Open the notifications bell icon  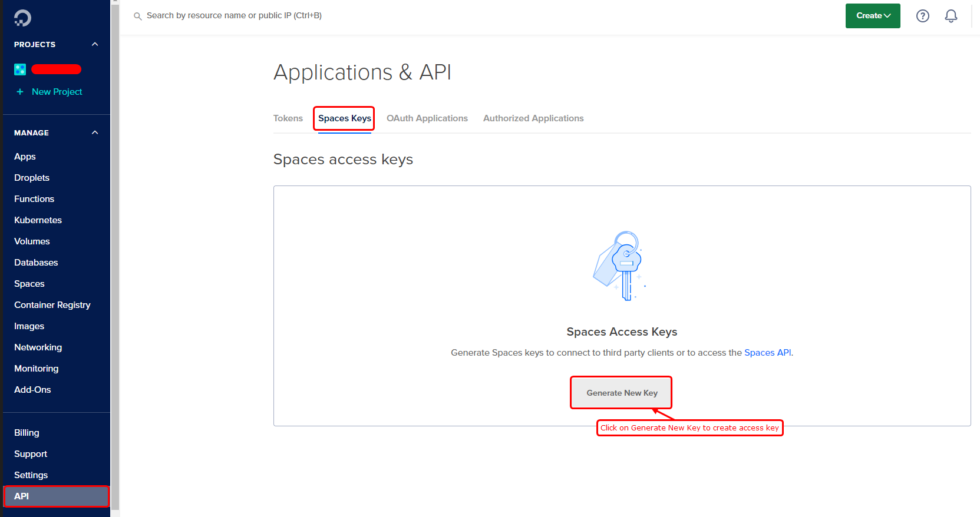(951, 16)
